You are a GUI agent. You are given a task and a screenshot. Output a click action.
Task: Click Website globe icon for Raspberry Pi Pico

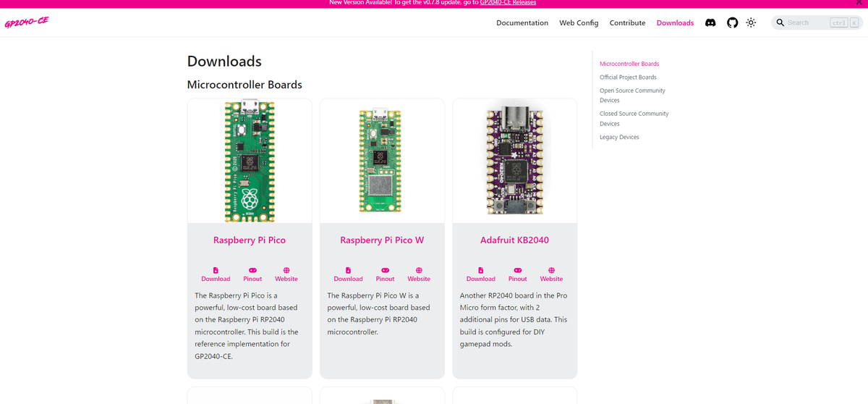286,270
